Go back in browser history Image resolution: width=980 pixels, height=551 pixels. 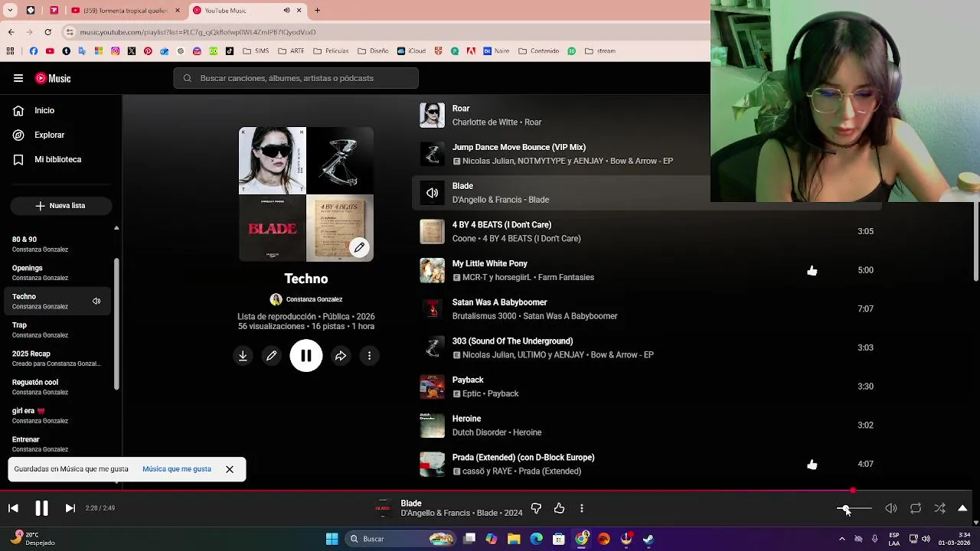tap(11, 32)
